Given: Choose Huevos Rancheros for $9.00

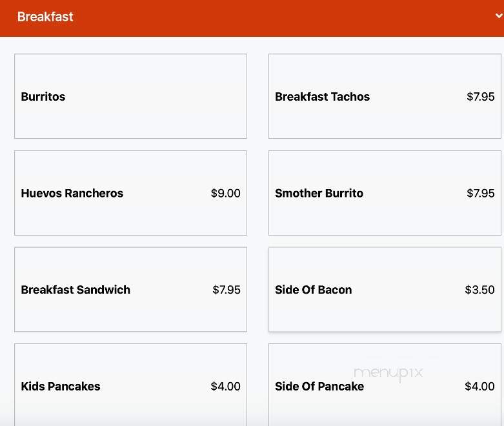Looking at the screenshot, I should 130,193.
